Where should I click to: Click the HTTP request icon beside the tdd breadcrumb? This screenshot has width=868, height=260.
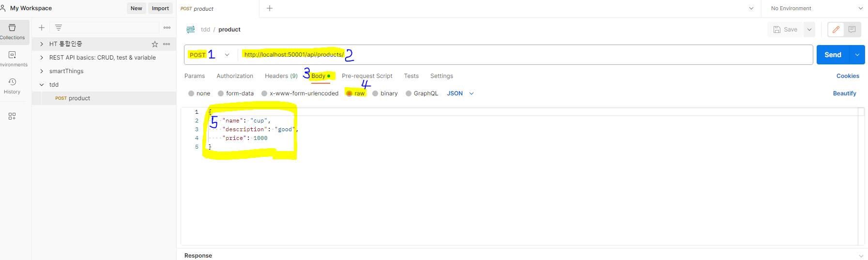pos(191,30)
